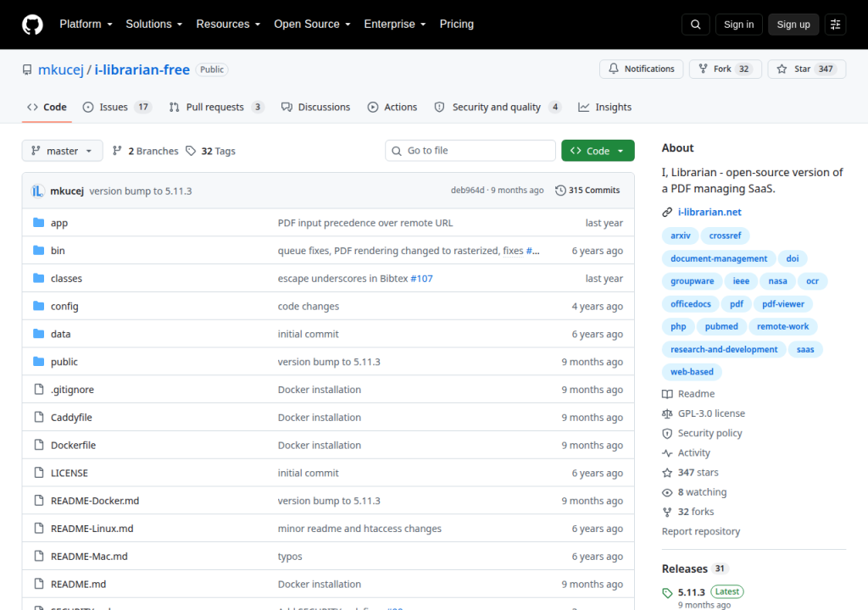Select the arxiv topic tag
Image resolution: width=868 pixels, height=610 pixels.
tap(681, 236)
